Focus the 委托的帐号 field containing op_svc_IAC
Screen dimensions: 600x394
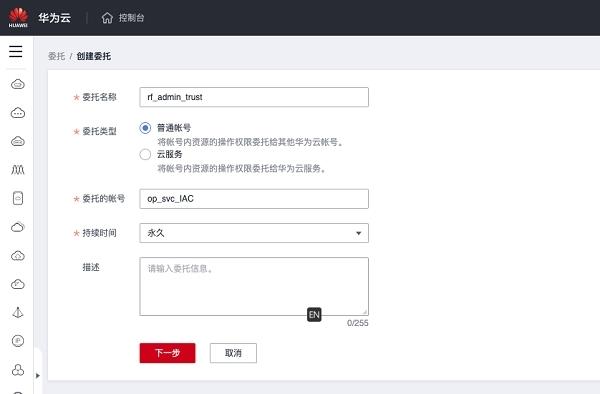(x=254, y=199)
